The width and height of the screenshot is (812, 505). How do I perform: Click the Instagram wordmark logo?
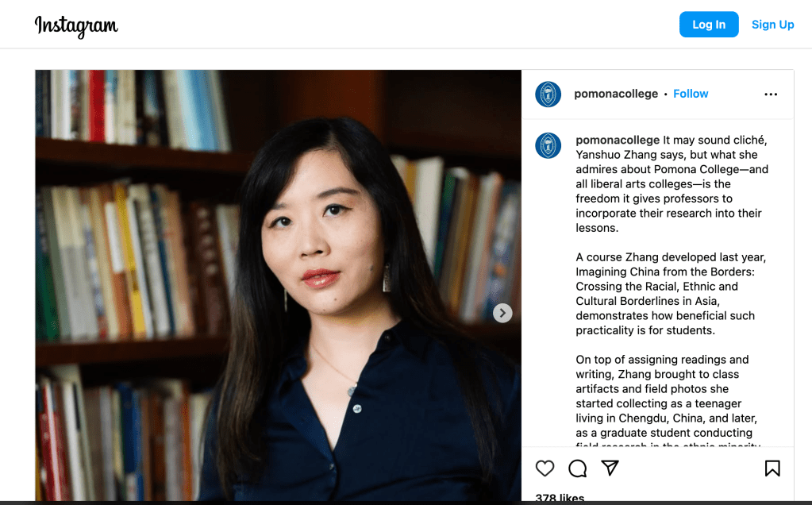76,25
